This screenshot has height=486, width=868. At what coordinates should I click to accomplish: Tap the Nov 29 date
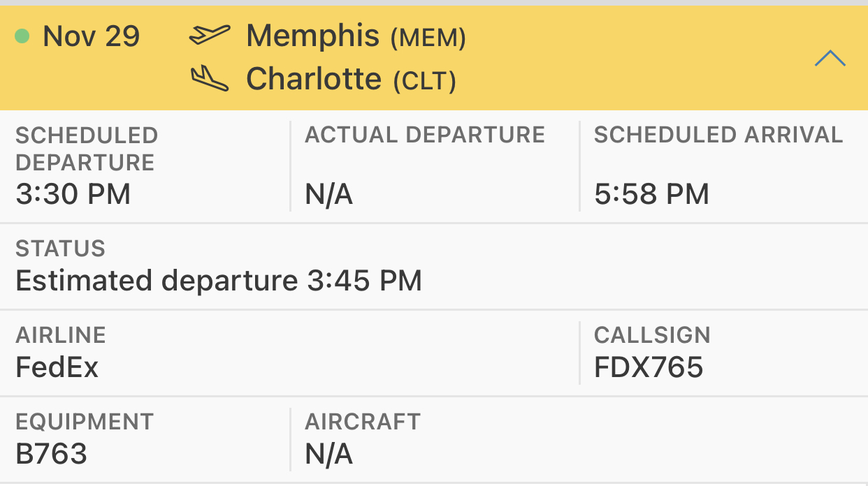[91, 36]
